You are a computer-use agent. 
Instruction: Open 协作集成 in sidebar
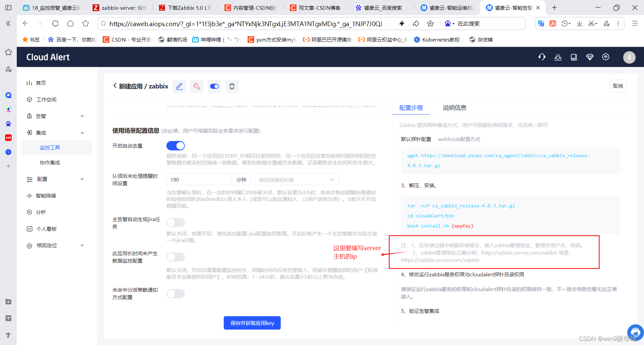pyautogui.click(x=50, y=162)
